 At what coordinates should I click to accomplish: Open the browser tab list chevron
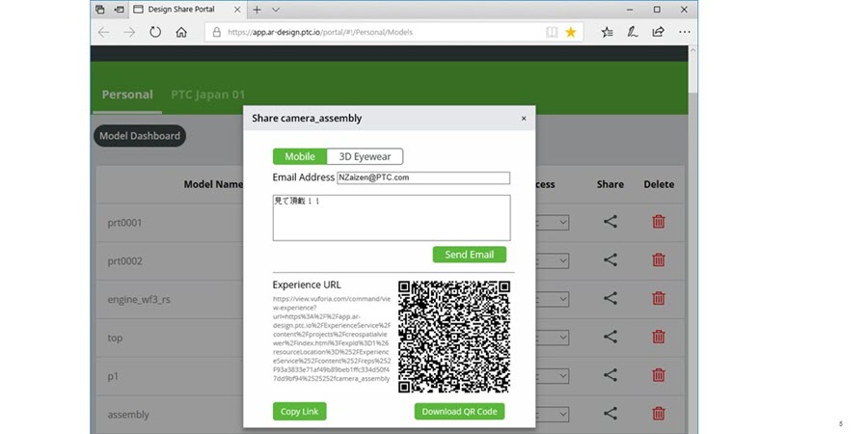click(x=276, y=10)
